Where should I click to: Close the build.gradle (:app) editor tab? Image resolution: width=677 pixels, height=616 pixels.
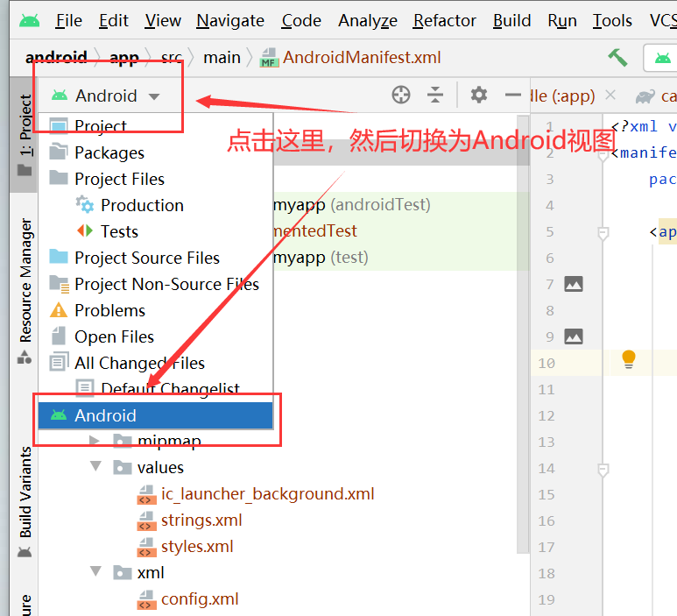coord(610,95)
